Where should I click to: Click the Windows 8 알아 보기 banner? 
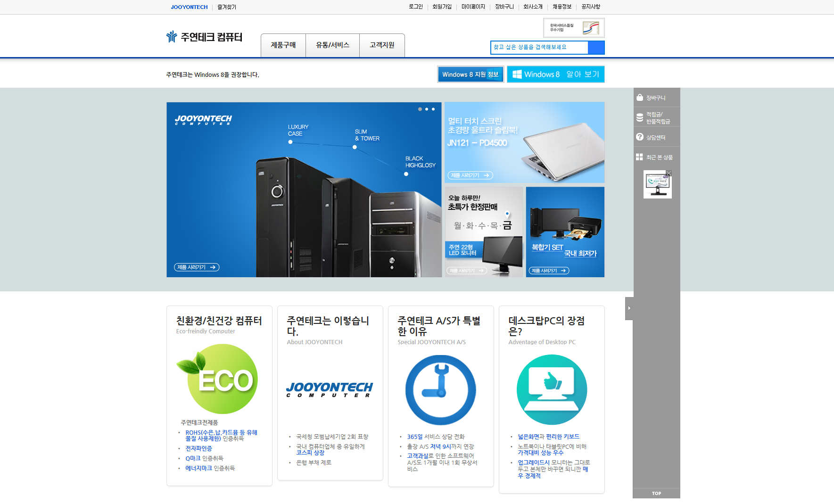(x=555, y=74)
